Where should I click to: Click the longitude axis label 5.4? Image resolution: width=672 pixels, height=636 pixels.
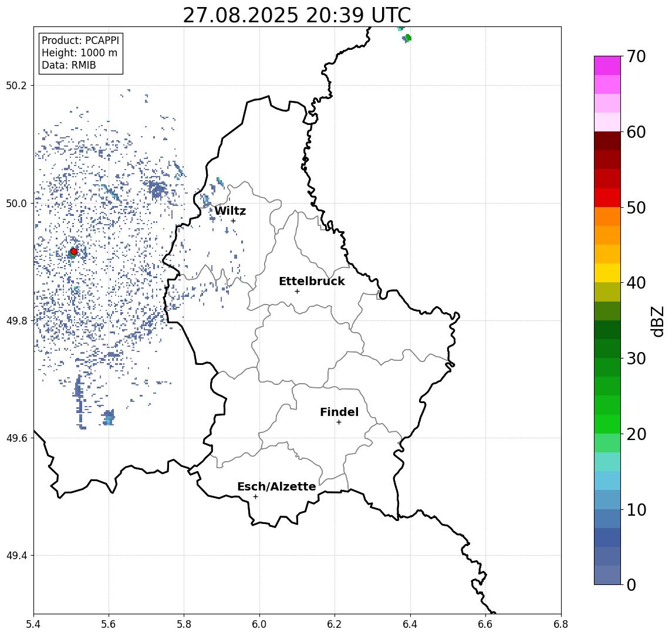click(x=34, y=624)
